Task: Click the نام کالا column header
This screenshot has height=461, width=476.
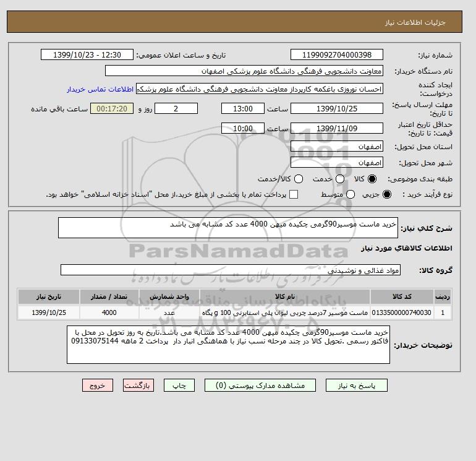Action: click(x=285, y=296)
